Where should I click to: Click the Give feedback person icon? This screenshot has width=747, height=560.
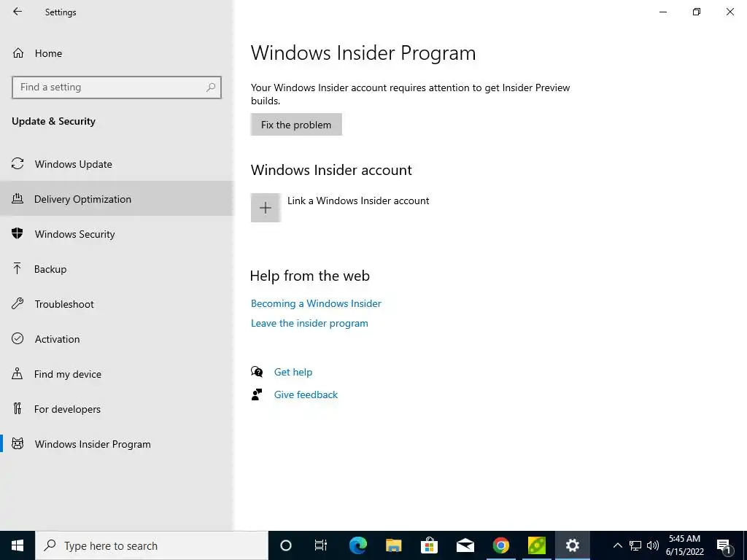click(x=257, y=394)
